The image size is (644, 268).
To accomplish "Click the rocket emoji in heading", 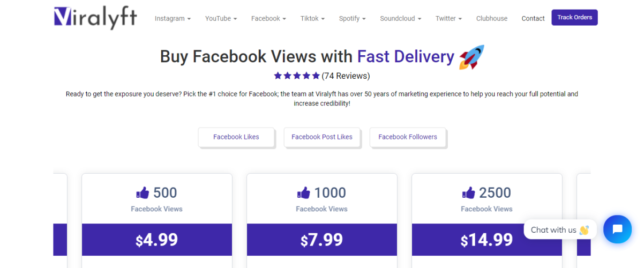I will pos(471,57).
